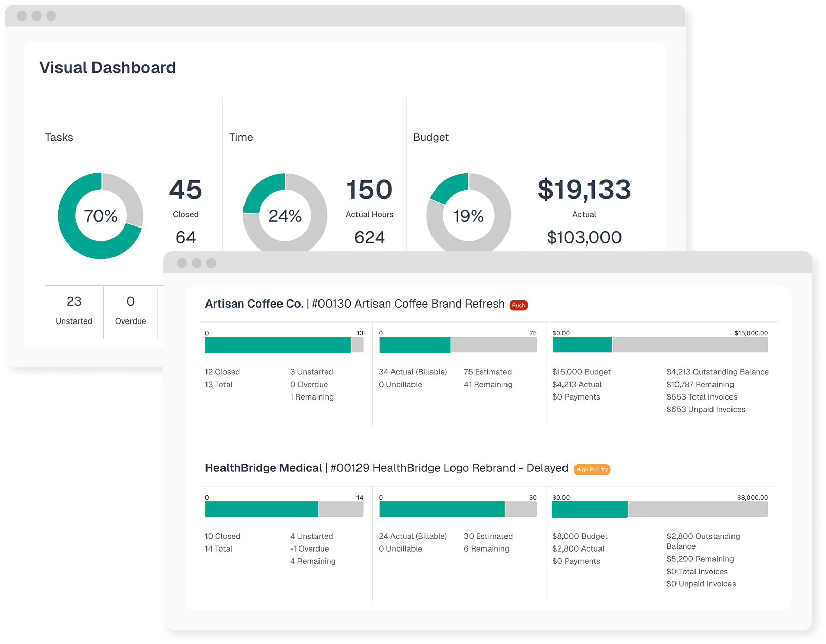Image resolution: width=826 pixels, height=644 pixels.
Task: Select the 23 Unstarted tasks tile
Action: [74, 310]
